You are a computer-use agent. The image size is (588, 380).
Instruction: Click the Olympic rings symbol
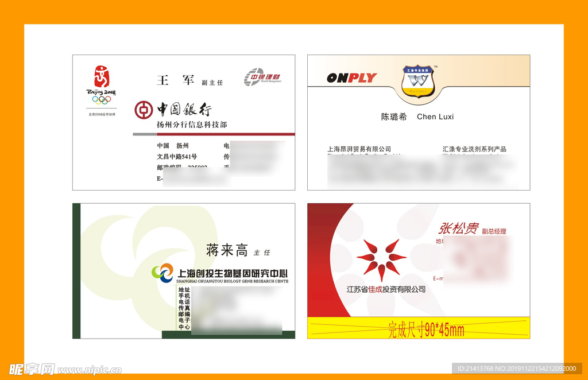coord(101,100)
